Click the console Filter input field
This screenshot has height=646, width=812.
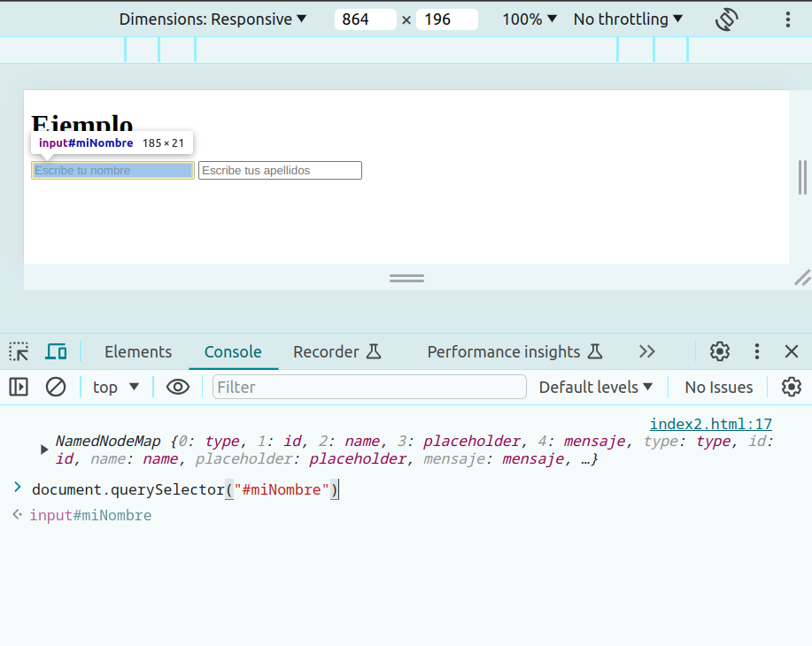(369, 387)
